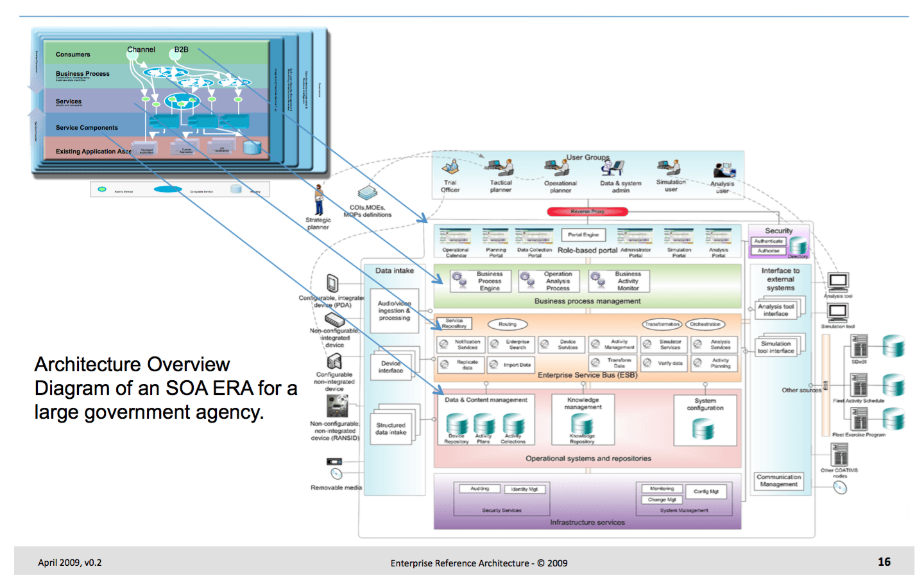Select the Import Data service box

pyautogui.click(x=511, y=364)
